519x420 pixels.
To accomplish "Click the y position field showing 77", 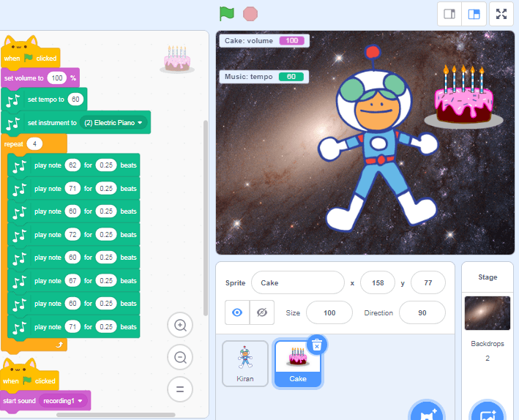I will 428,282.
